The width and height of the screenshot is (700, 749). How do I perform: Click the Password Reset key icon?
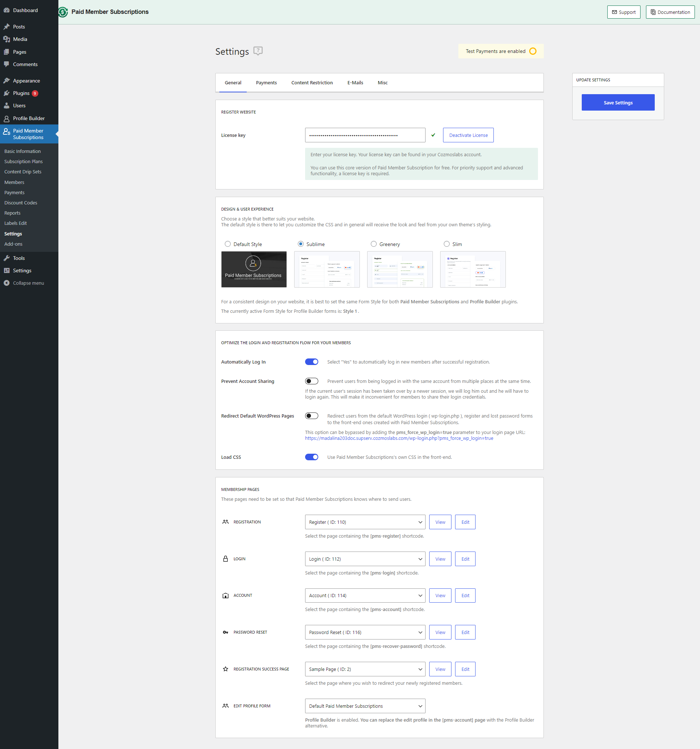[x=225, y=632]
